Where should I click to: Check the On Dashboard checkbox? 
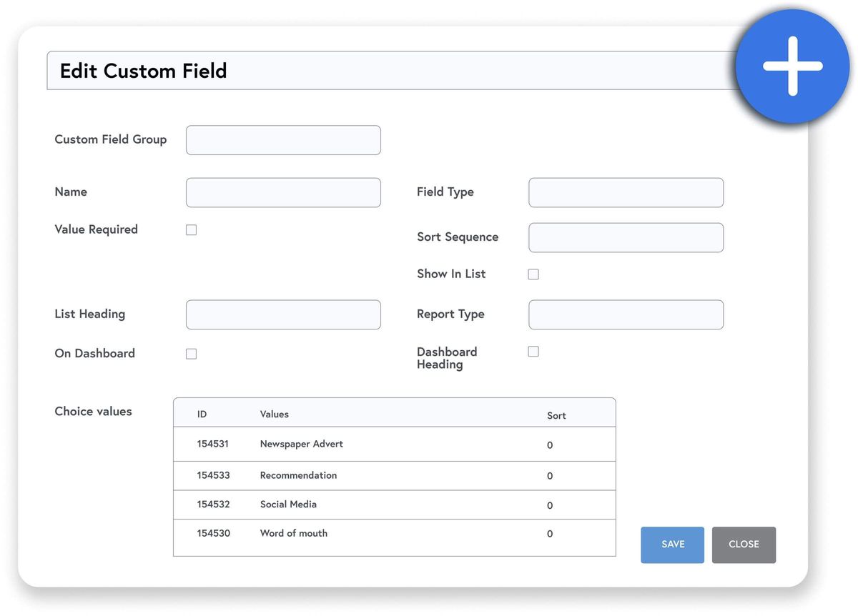click(x=191, y=354)
